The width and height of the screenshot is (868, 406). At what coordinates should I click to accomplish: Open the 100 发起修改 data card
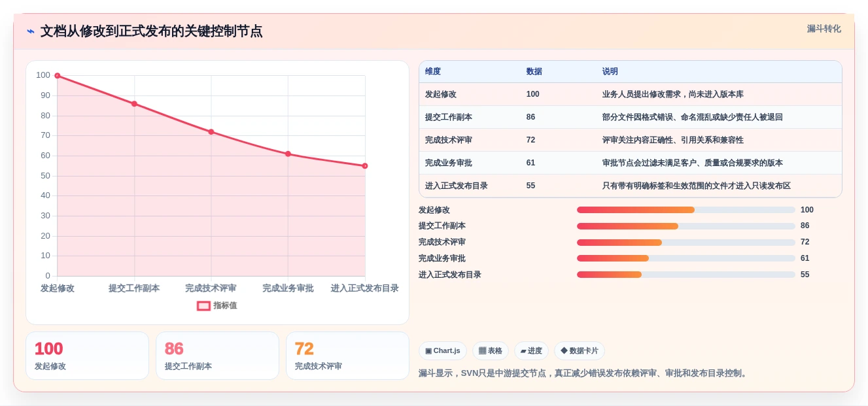pyautogui.click(x=88, y=356)
